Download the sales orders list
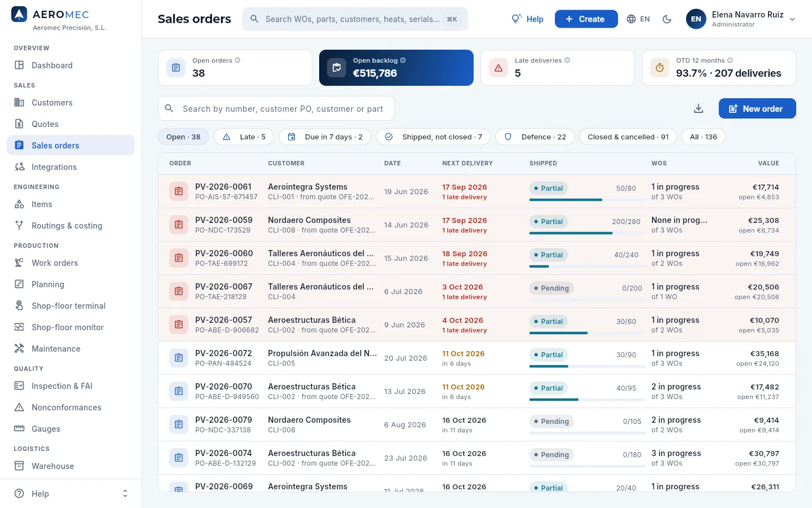812x508 pixels. click(x=698, y=108)
